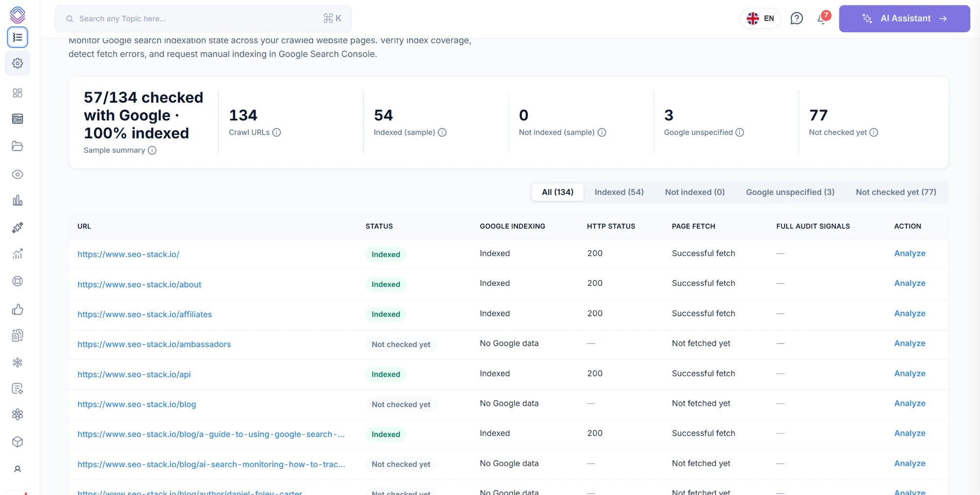The width and height of the screenshot is (980, 495).
Task: Click Analyze for ai-search-monitoring row
Action: pos(909,463)
